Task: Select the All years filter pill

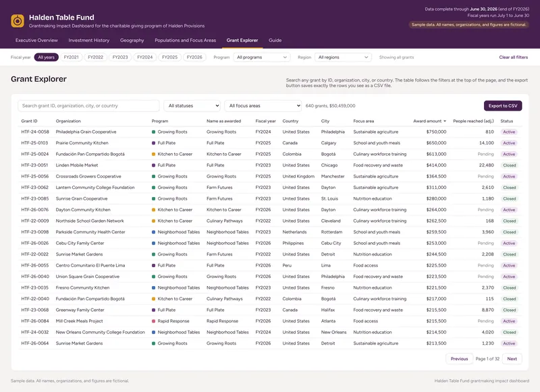Action: (46, 57)
